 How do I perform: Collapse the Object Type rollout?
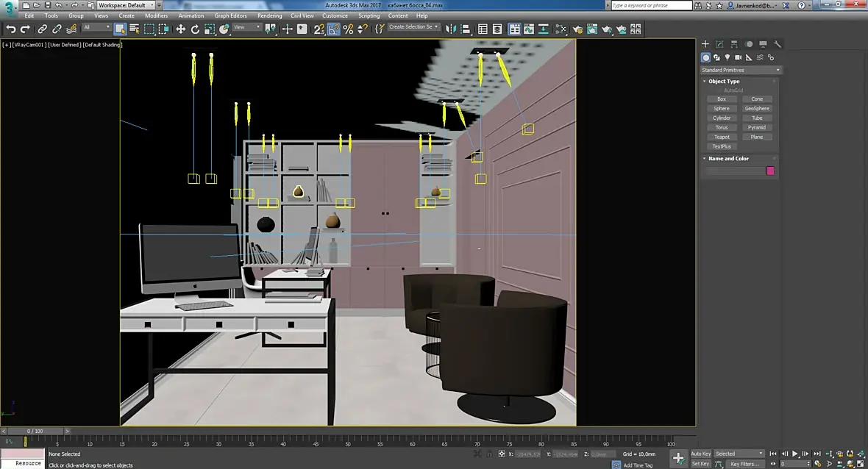pyautogui.click(x=724, y=81)
